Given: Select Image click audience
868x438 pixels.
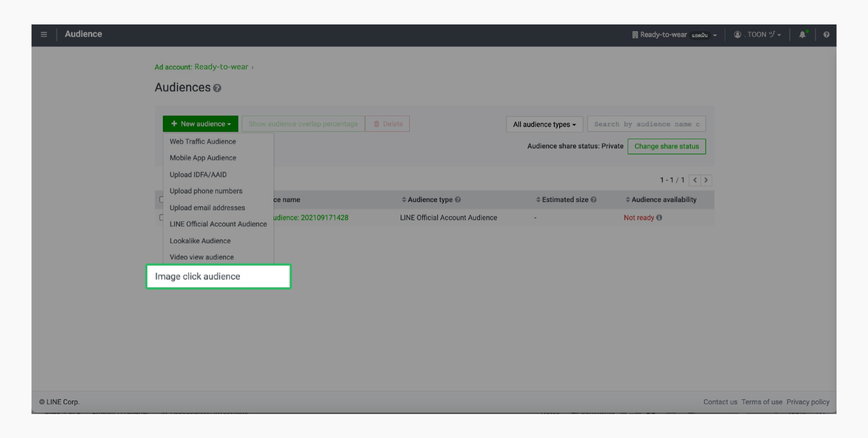Looking at the screenshot, I should [x=218, y=276].
